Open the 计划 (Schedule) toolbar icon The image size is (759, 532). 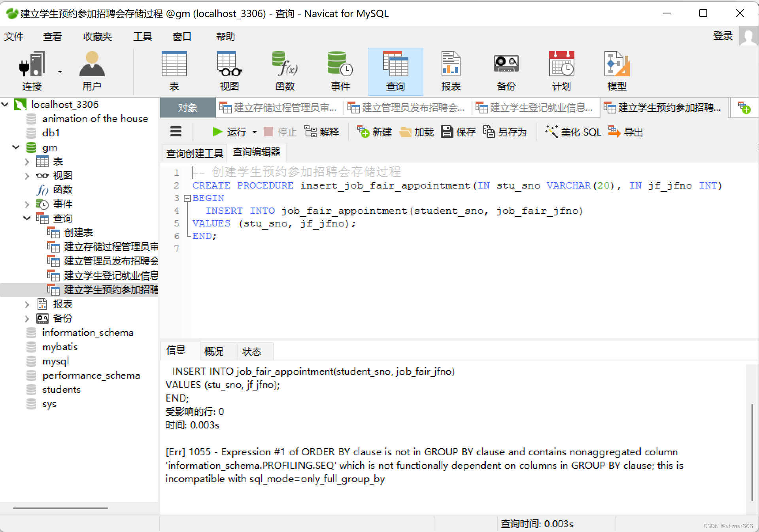pos(561,71)
